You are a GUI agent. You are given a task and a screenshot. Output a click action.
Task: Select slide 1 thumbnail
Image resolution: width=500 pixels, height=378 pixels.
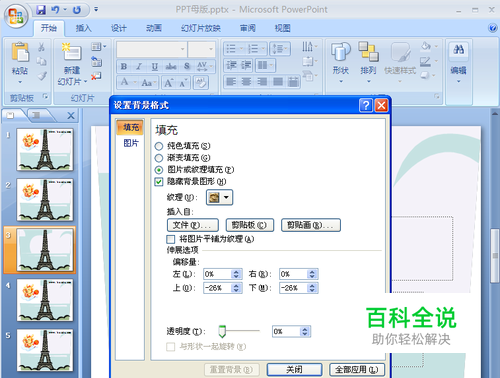[45, 150]
